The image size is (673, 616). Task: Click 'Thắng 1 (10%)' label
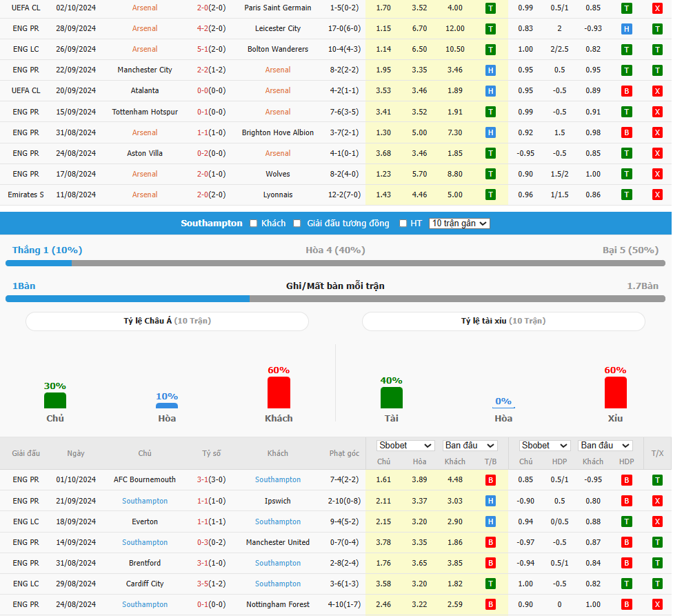click(x=47, y=250)
